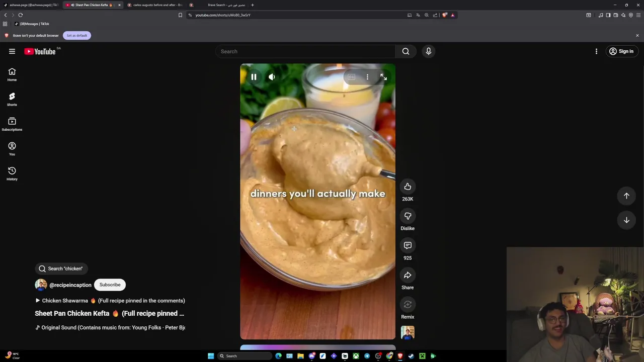Remix this Short
Image resolution: width=644 pixels, height=362 pixels.
click(x=408, y=305)
